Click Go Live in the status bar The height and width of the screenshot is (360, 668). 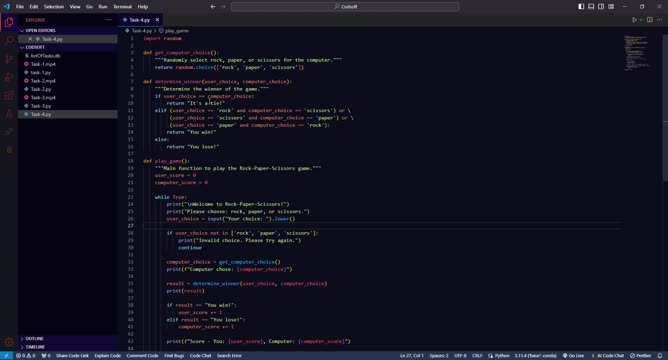(x=573, y=356)
